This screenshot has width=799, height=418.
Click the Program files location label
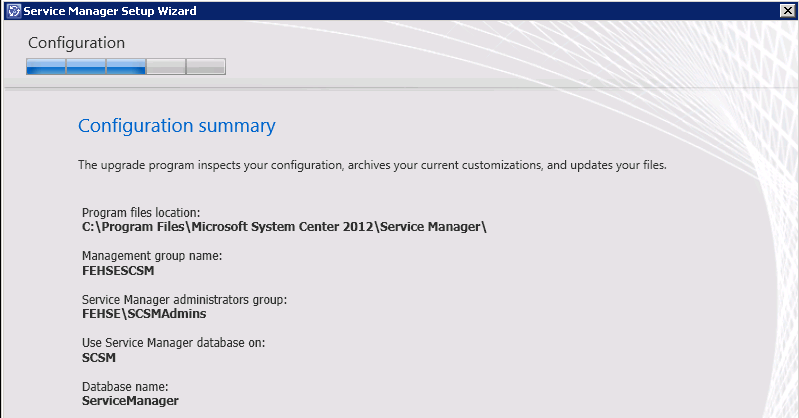tap(141, 213)
